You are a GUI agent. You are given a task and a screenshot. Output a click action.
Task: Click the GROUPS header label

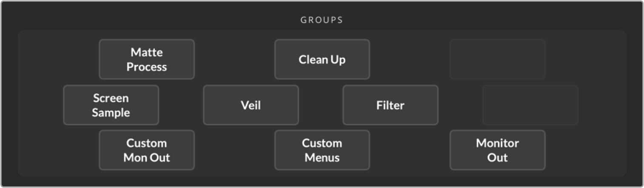tap(322, 20)
